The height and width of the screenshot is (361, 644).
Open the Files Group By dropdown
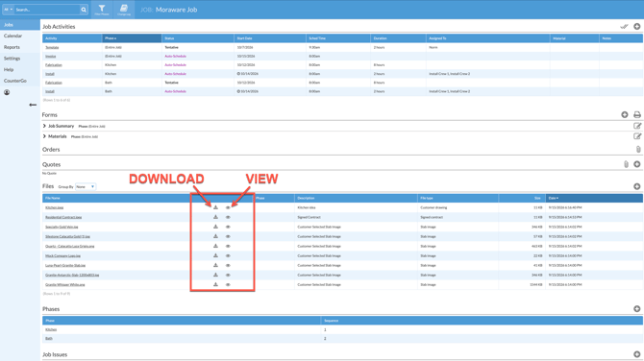click(86, 186)
